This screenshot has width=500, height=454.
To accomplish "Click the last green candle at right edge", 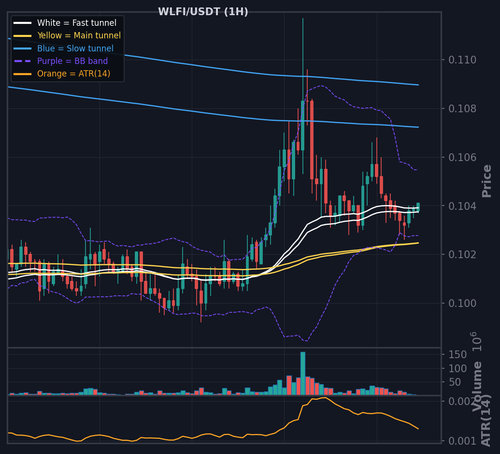I will [418, 207].
